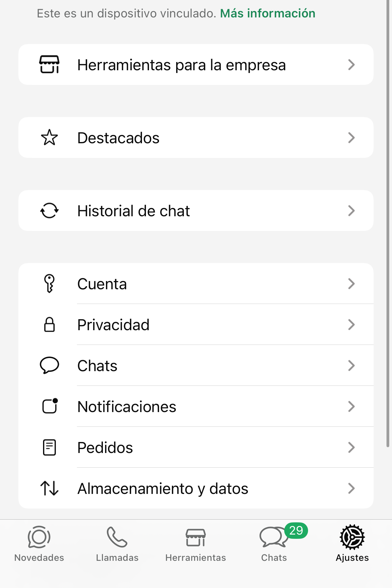The height and width of the screenshot is (588, 392).
Task: Click the key icon next to Cuenta
Action: click(49, 283)
